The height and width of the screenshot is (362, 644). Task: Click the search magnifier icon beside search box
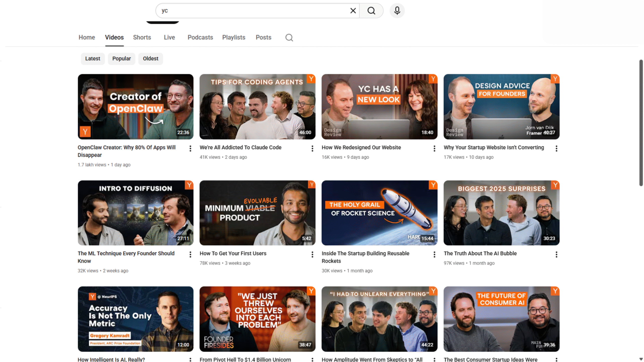371,11
